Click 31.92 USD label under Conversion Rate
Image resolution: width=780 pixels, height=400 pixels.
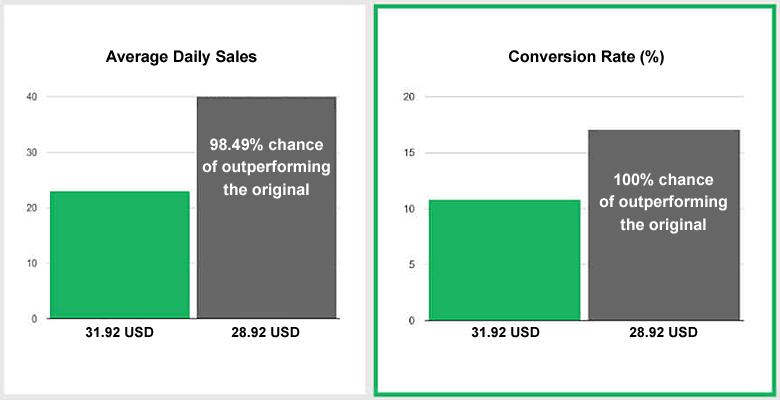505,332
